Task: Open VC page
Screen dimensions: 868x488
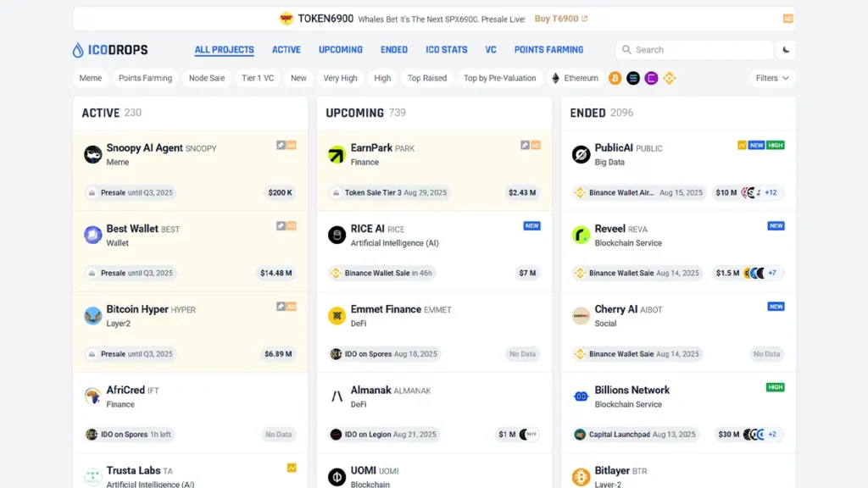Action: [x=491, y=50]
